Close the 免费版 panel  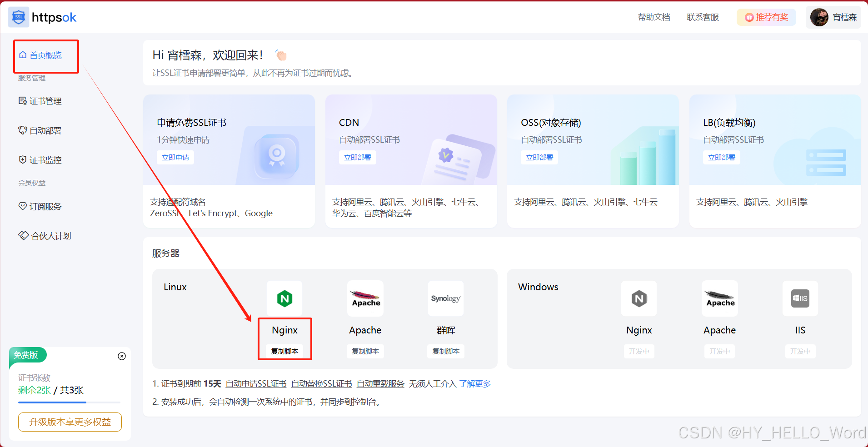pos(121,356)
